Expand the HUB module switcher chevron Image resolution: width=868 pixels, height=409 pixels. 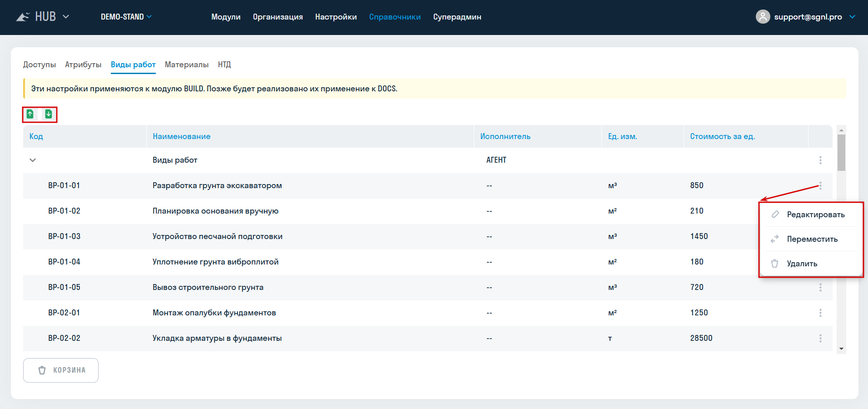(66, 17)
